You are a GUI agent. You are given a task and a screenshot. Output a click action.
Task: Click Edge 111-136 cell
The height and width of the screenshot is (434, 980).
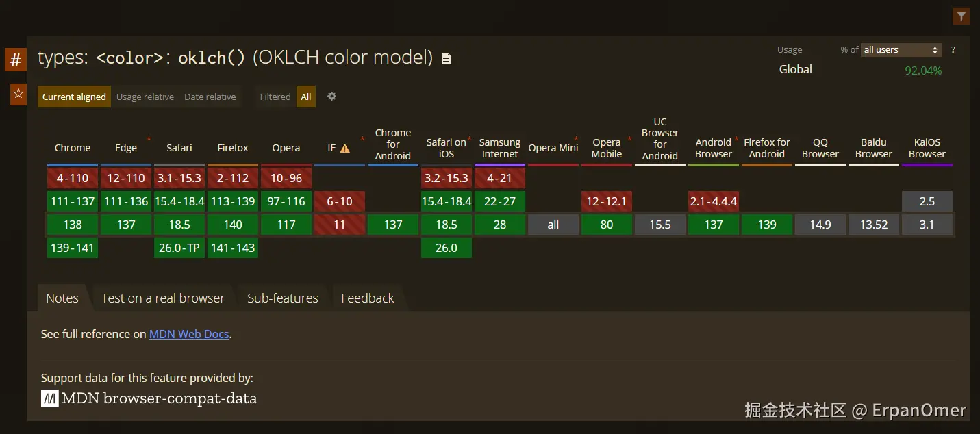(126, 201)
